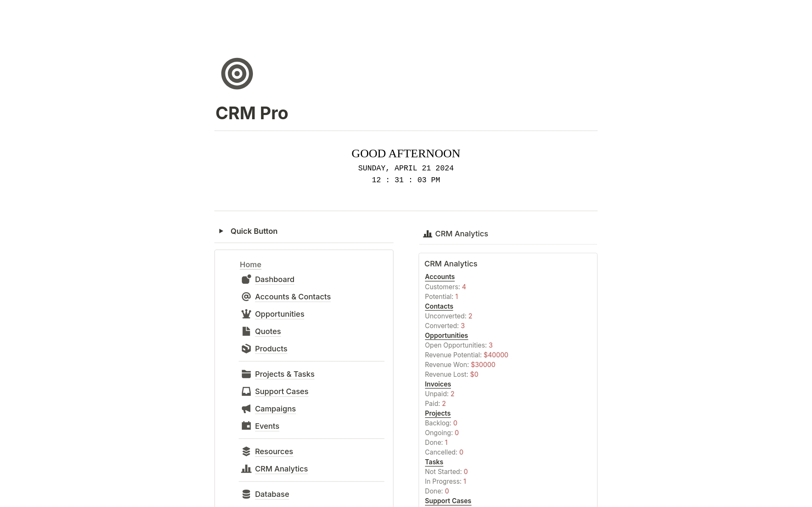
Task: Open the Dashboard navigation item
Action: [274, 279]
